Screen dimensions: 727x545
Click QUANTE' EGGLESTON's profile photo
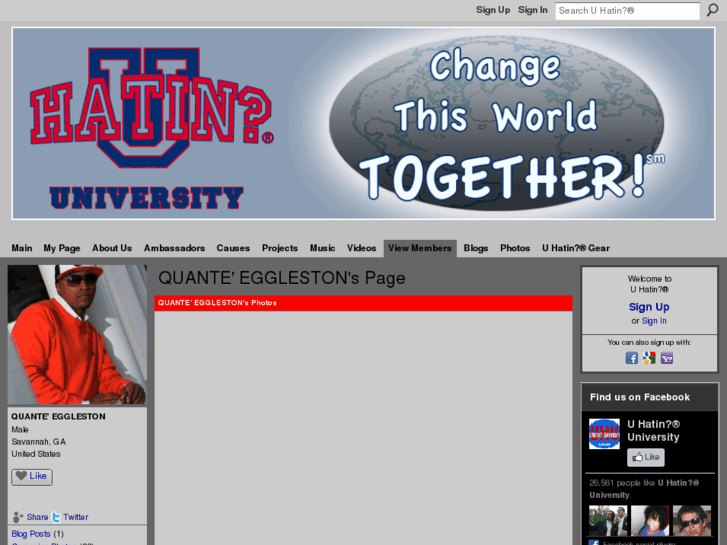77,335
